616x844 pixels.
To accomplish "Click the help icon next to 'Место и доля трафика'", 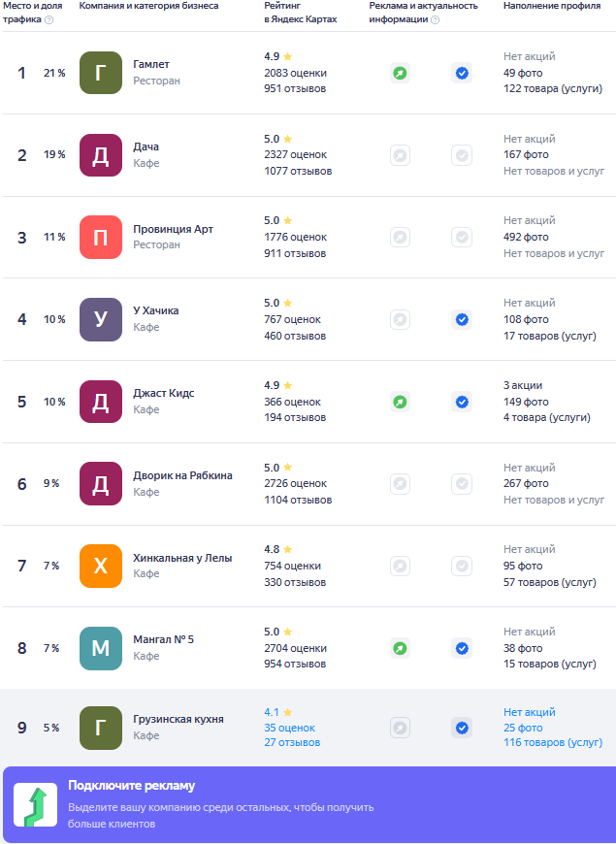I will [x=49, y=19].
